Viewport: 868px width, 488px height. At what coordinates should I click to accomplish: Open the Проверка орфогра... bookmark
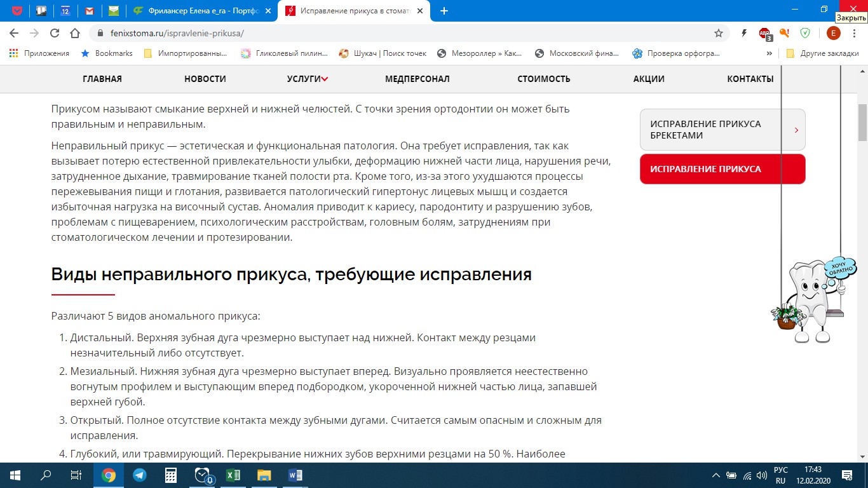pyautogui.click(x=676, y=53)
